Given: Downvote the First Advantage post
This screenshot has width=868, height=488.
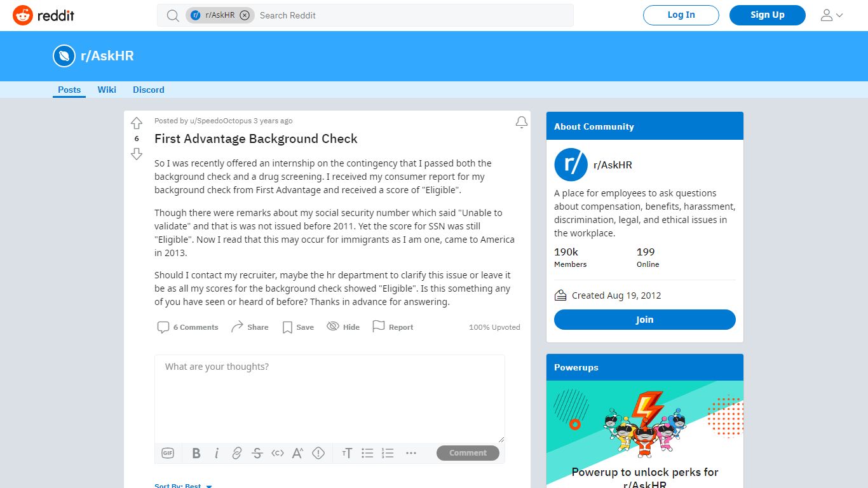Looking at the screenshot, I should coord(137,154).
